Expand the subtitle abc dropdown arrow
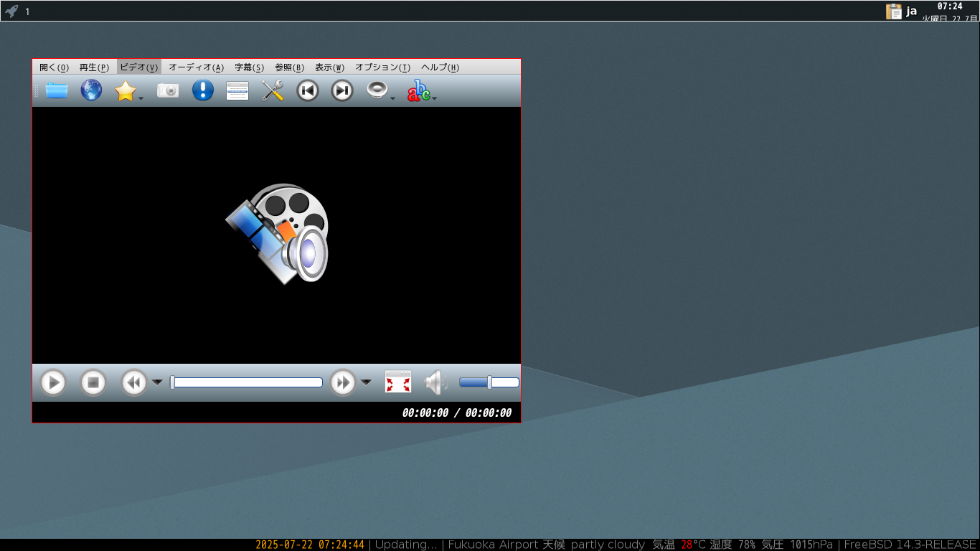The width and height of the screenshot is (980, 551). pos(435,98)
